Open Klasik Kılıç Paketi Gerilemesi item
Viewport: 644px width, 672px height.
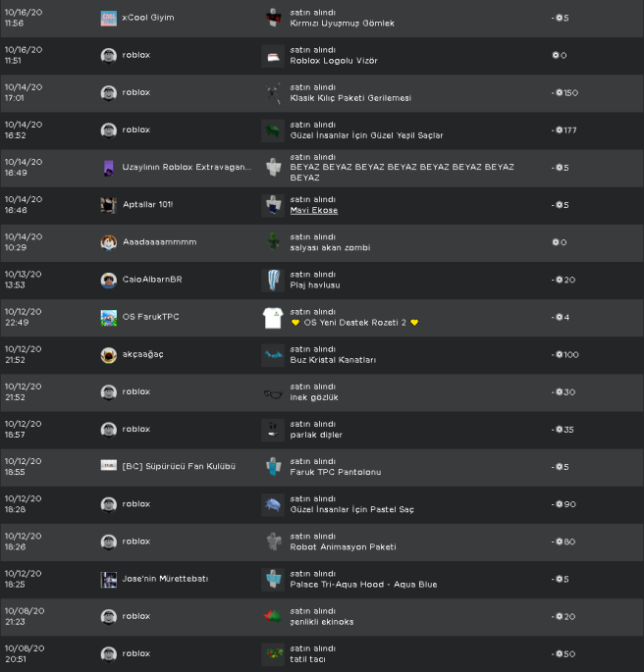coord(350,98)
